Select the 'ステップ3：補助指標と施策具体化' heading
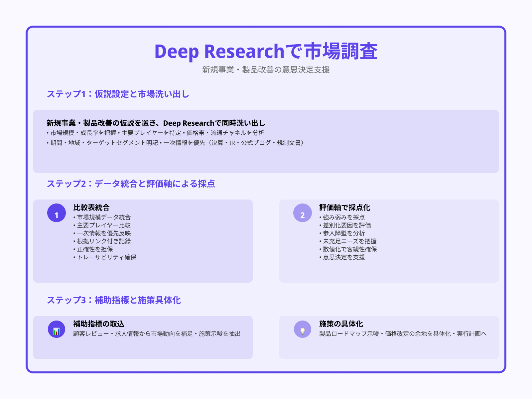Screen dimensions: 532x399 tap(114, 300)
